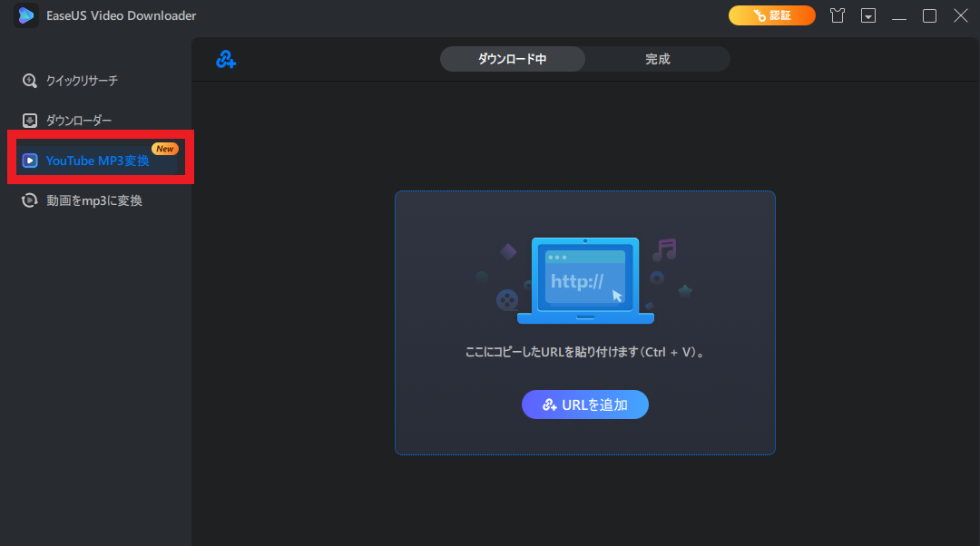Click the magnifier icon beside クイックリサーチ
Viewport: 980px width, 546px height.
[x=29, y=81]
